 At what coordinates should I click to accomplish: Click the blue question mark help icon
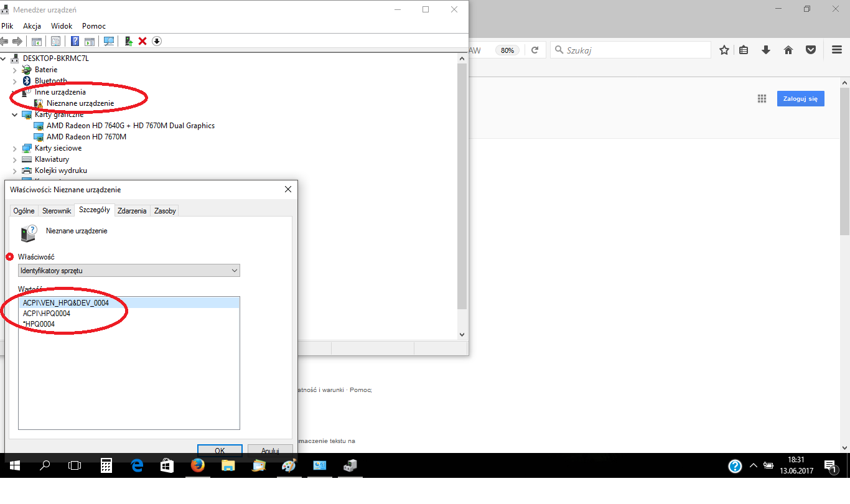click(75, 41)
